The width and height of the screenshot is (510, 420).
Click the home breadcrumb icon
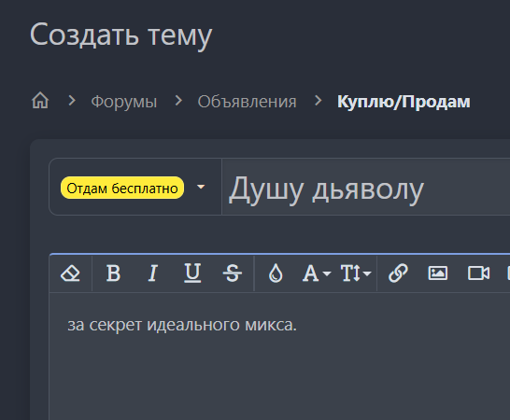40,101
